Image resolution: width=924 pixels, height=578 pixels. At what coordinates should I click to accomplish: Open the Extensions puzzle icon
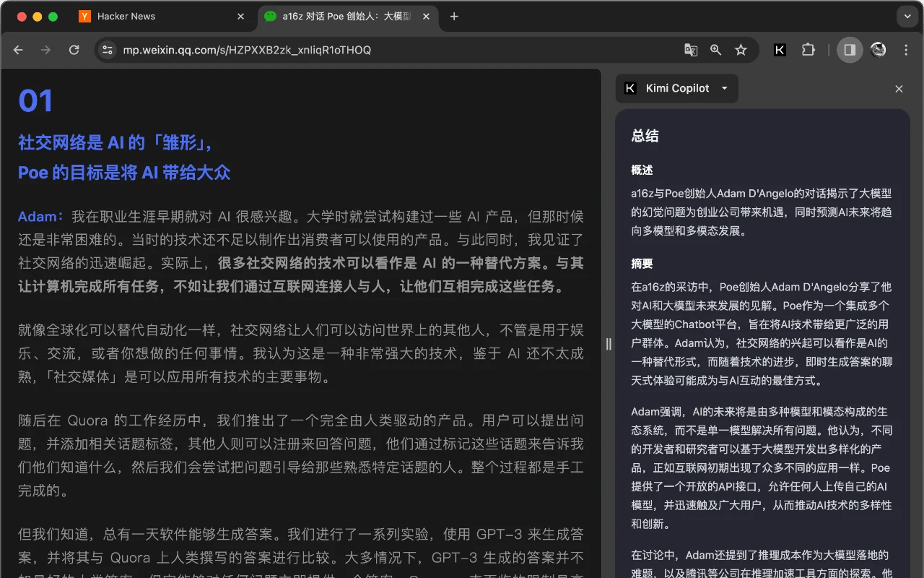click(x=808, y=50)
